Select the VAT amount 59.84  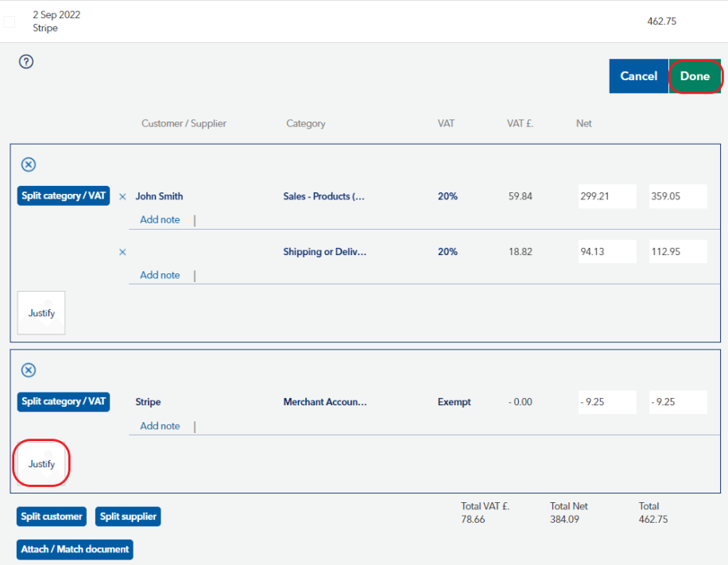521,196
